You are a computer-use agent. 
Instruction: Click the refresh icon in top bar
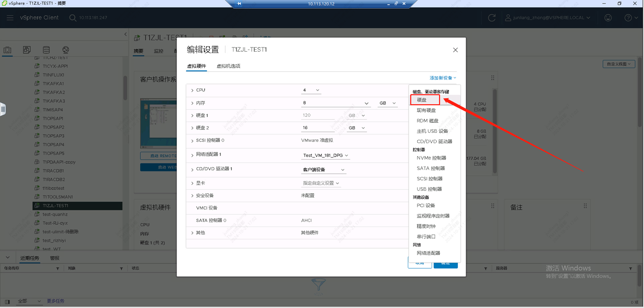[492, 18]
